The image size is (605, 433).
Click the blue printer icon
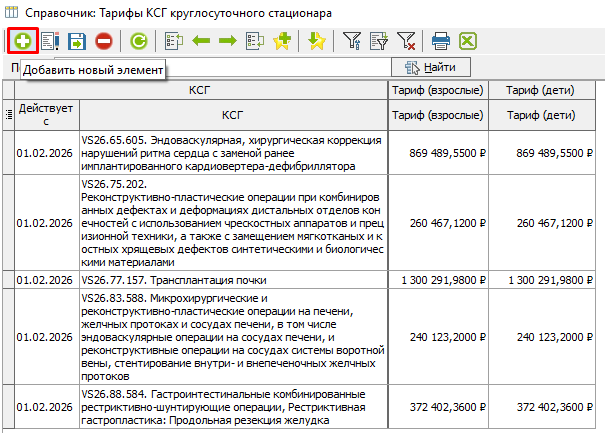440,41
